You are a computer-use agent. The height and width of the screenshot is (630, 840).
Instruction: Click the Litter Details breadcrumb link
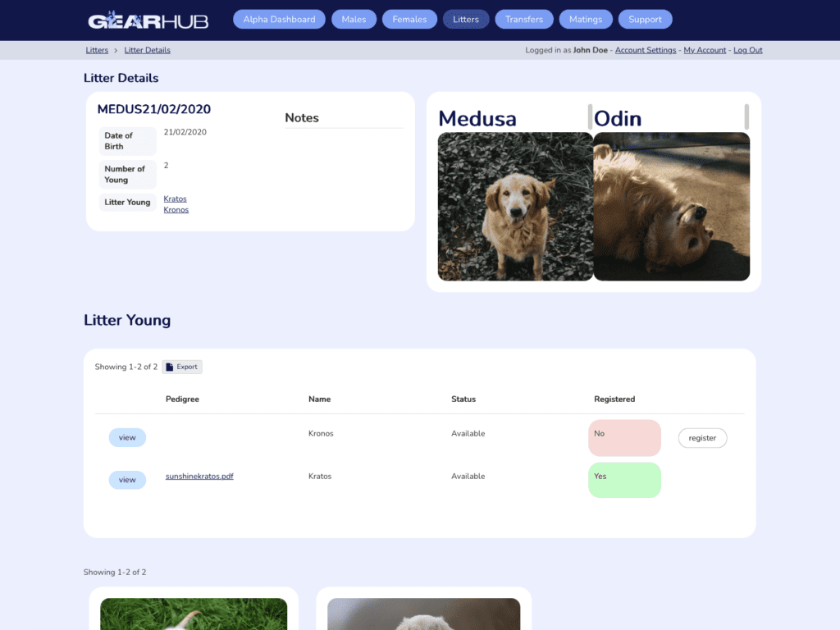point(148,50)
